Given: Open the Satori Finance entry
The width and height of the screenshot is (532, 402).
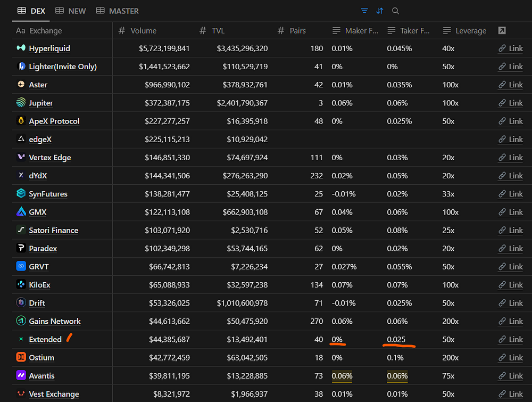Looking at the screenshot, I should [54, 230].
